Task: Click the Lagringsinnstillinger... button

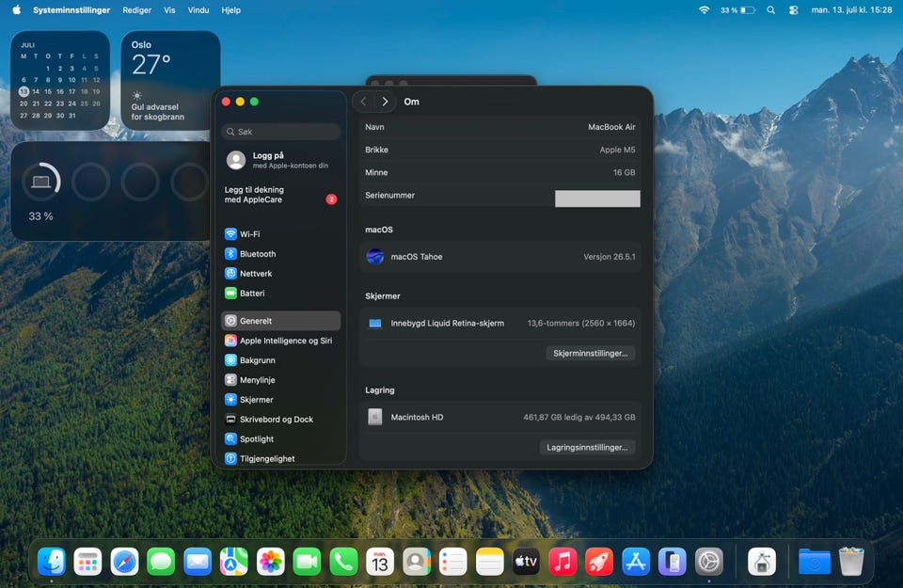Action: coord(587,447)
